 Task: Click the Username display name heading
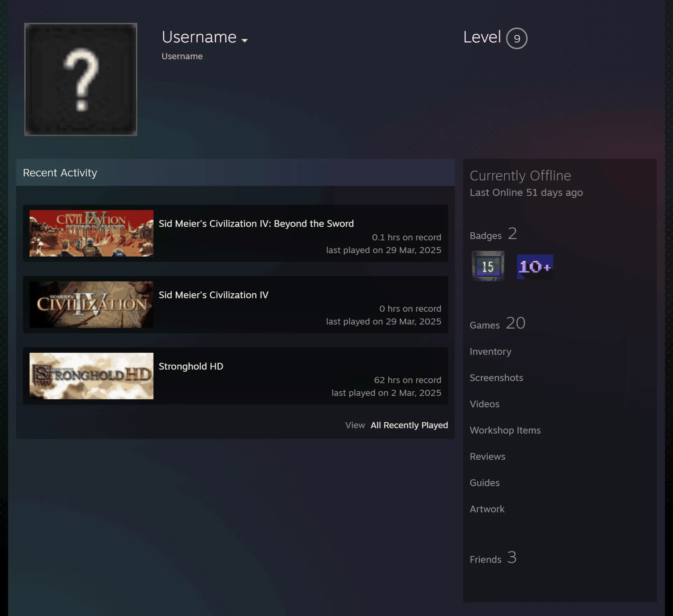click(x=199, y=37)
